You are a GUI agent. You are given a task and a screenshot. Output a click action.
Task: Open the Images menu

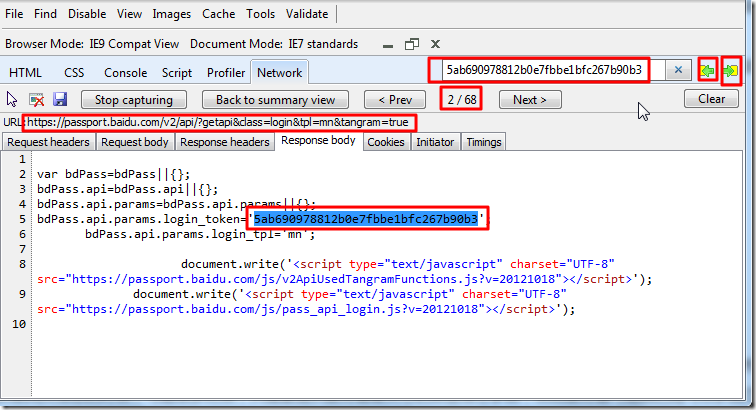[x=172, y=14]
